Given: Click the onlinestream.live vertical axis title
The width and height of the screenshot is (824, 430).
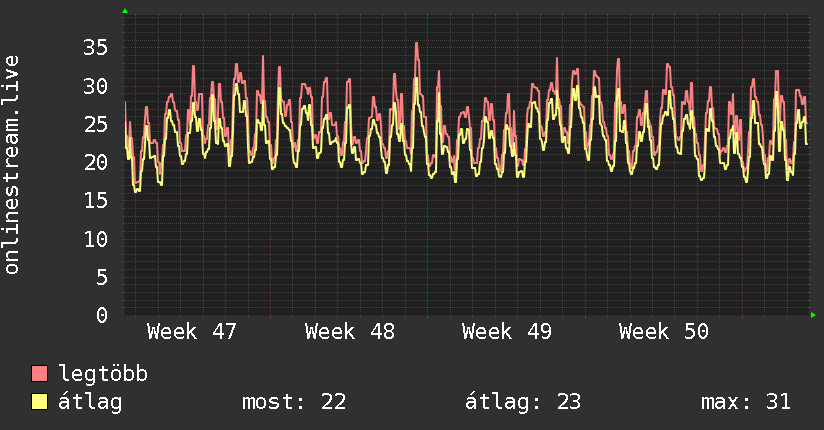Looking at the screenshot, I should click(x=12, y=165).
